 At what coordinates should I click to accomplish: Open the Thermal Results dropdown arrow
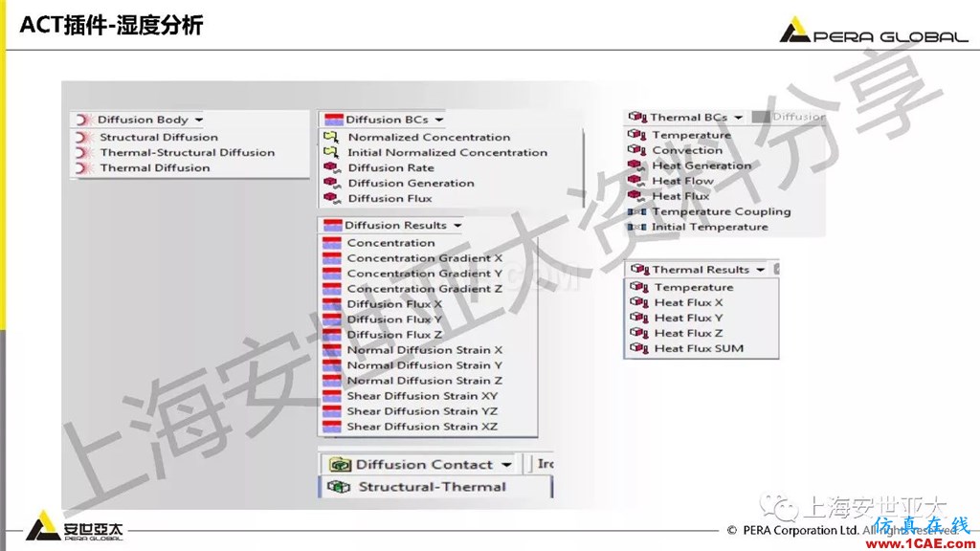pyautogui.click(x=760, y=270)
